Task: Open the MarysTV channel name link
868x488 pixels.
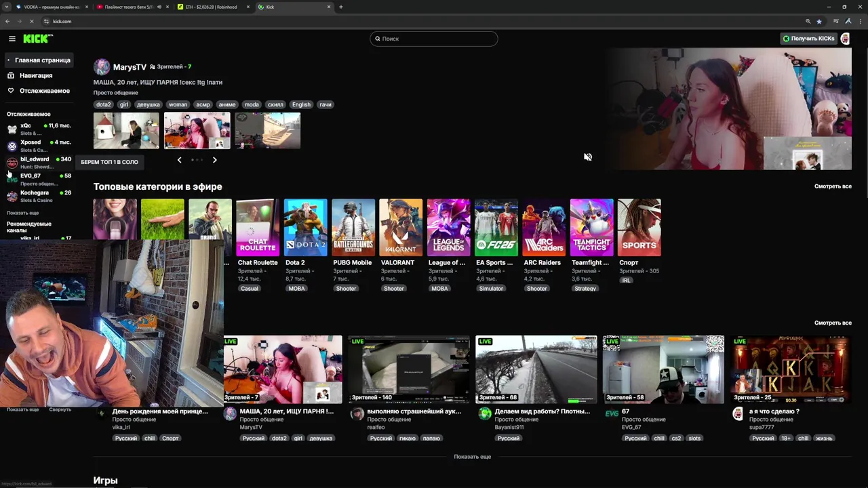Action: tap(130, 67)
